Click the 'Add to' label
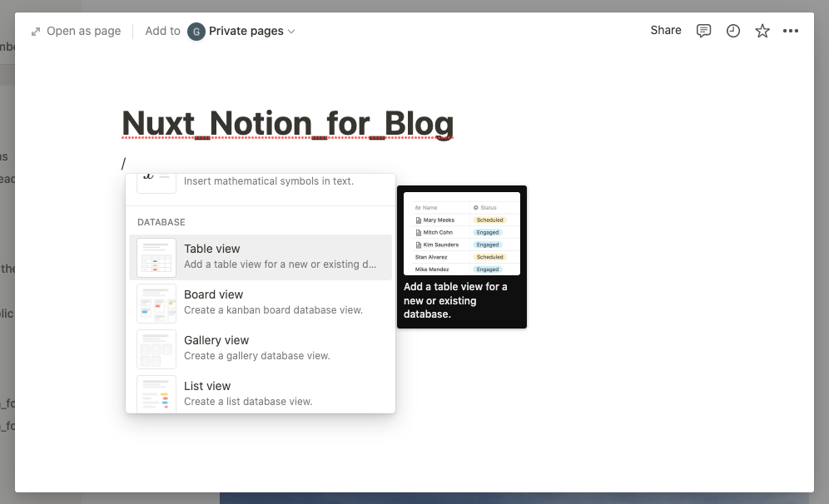829x504 pixels. coord(163,31)
